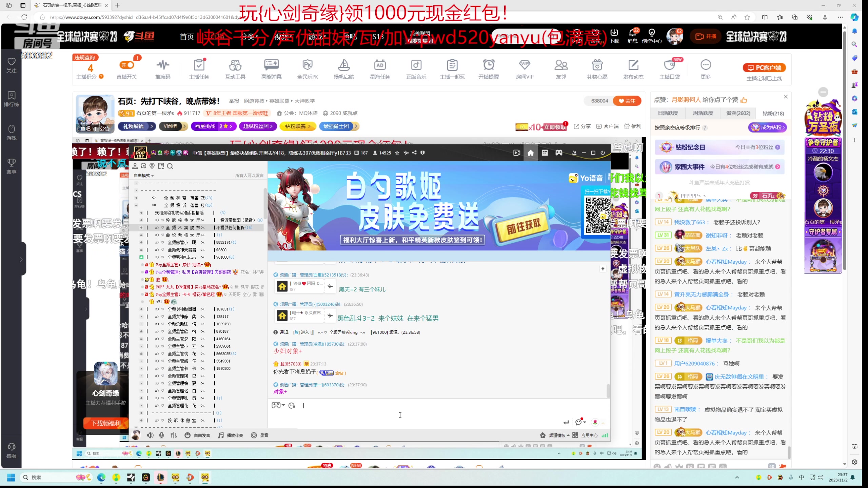Expand the collapsed left sidebar arrow
This screenshot has width=868, height=488.
pos(21,260)
